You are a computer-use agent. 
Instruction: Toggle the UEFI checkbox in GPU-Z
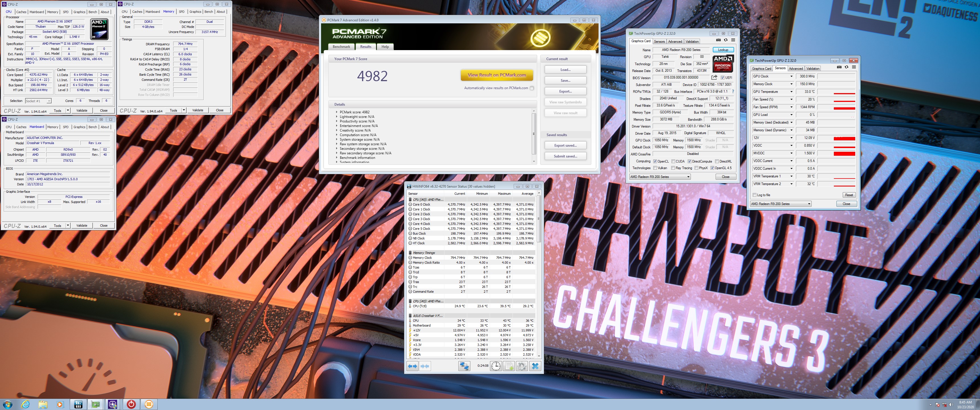pos(722,78)
